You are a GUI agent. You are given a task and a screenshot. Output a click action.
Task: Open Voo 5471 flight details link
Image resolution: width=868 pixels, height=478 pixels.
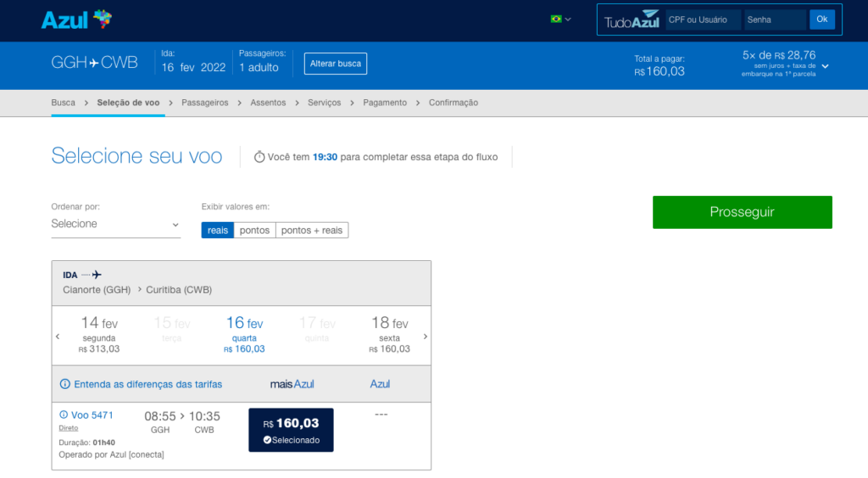[92, 415]
